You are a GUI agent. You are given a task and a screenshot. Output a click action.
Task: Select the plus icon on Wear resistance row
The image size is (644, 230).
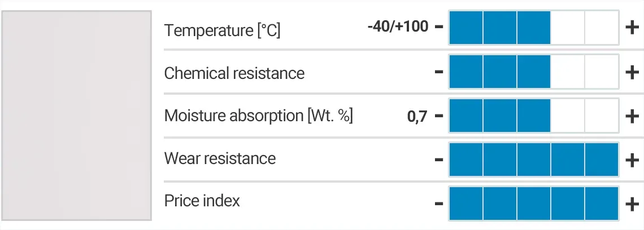click(x=632, y=160)
